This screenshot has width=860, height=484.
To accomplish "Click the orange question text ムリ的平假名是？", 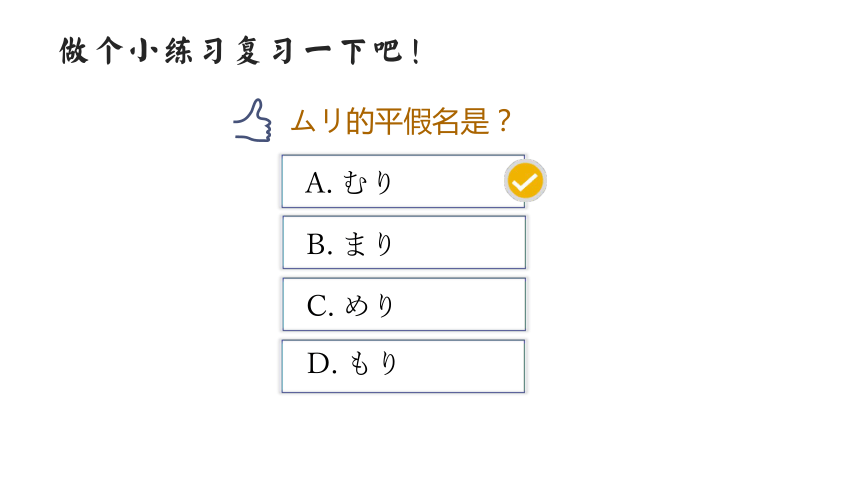I will [x=401, y=121].
